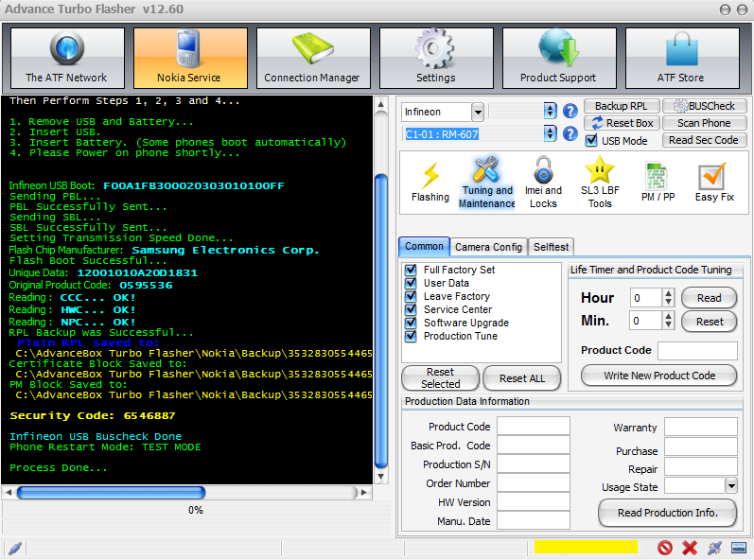754x560 pixels.
Task: Switch to the Camera Config tab
Action: [x=488, y=247]
